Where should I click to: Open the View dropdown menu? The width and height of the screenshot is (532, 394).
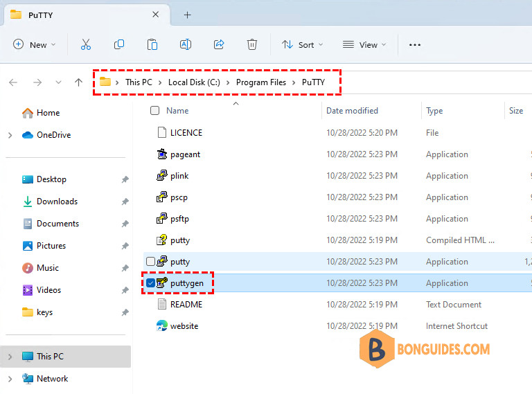point(364,45)
